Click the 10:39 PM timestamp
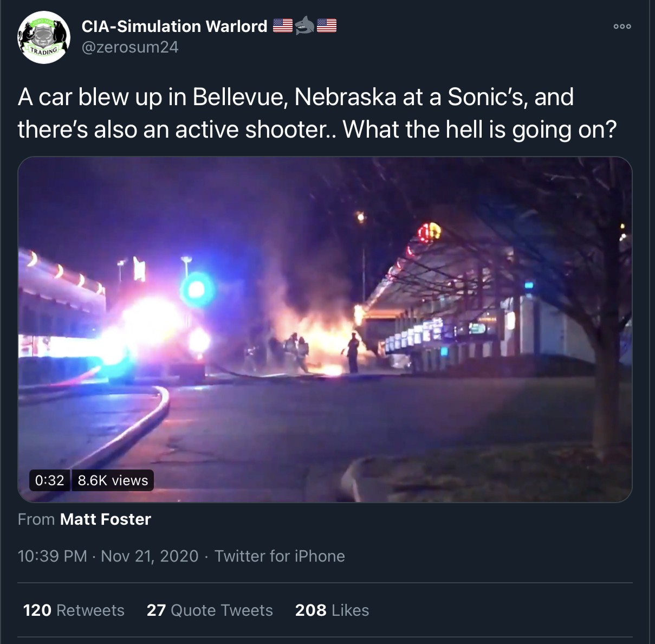Image resolution: width=655 pixels, height=644 pixels. [52, 556]
